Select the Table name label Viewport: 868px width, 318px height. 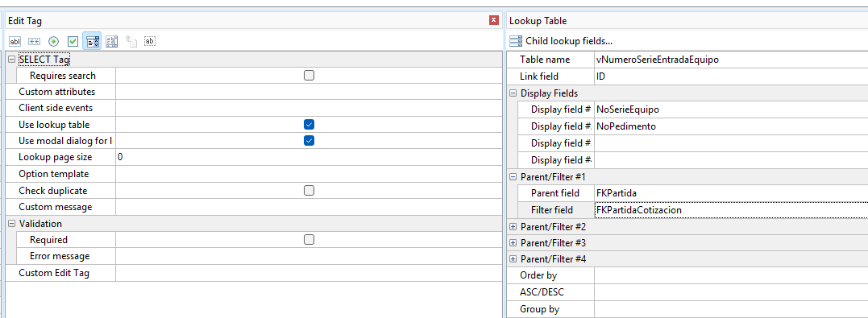(545, 60)
